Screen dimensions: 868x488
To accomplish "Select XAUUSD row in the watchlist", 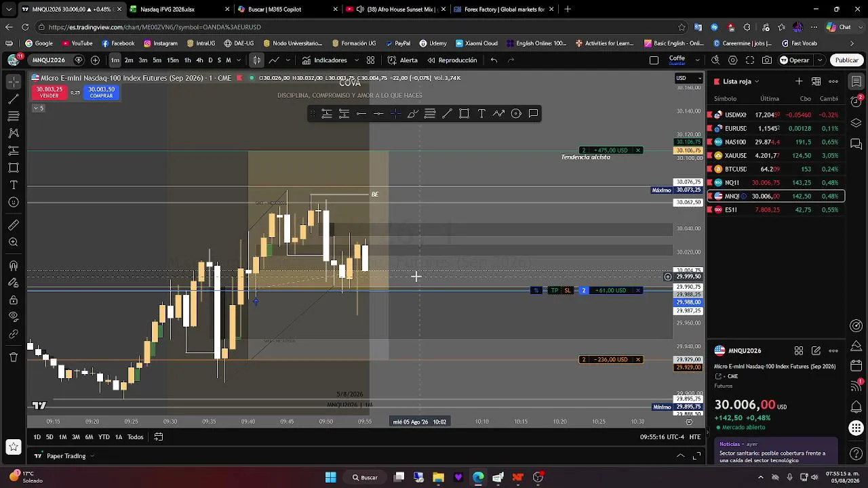I will 776,156.
